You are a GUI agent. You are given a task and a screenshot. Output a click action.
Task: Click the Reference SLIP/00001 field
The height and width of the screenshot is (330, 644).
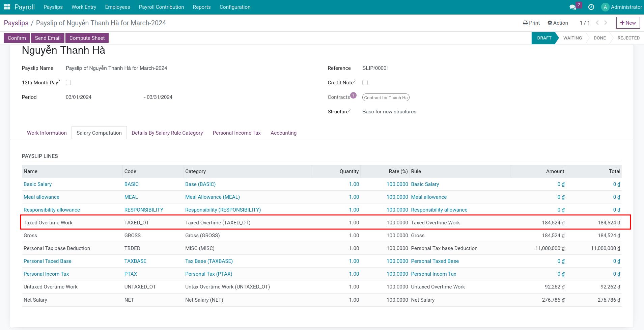(x=376, y=68)
